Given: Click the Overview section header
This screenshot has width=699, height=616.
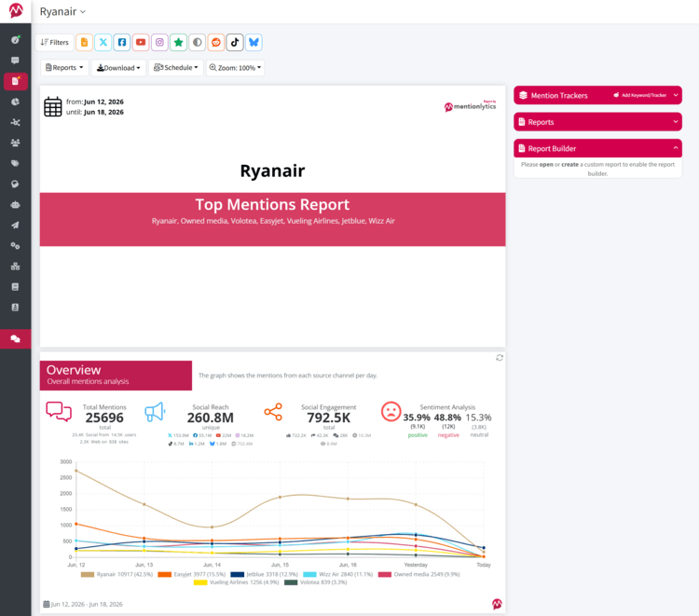Looking at the screenshot, I should [x=116, y=376].
